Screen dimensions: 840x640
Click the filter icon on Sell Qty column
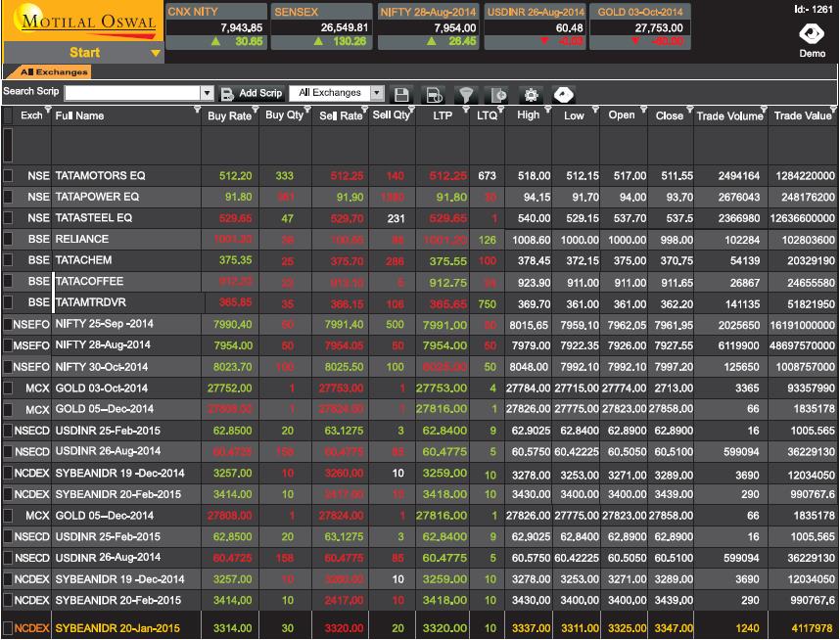(412, 110)
